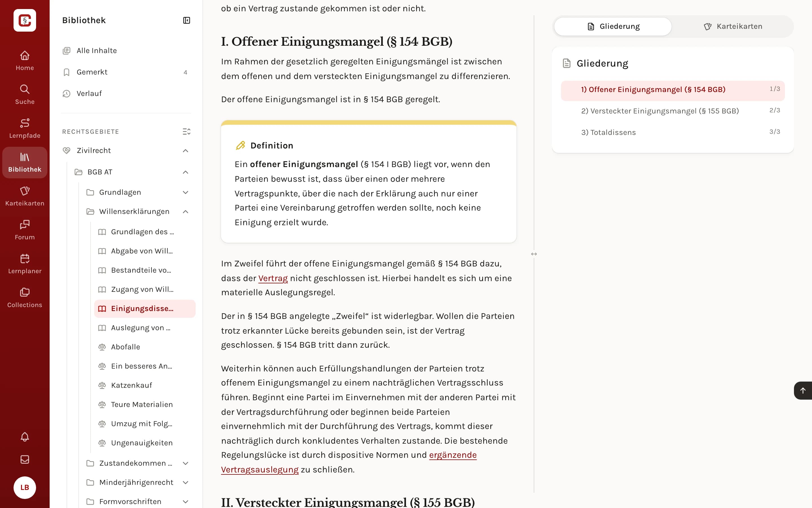Switch to the Gliederung tab

click(x=613, y=27)
